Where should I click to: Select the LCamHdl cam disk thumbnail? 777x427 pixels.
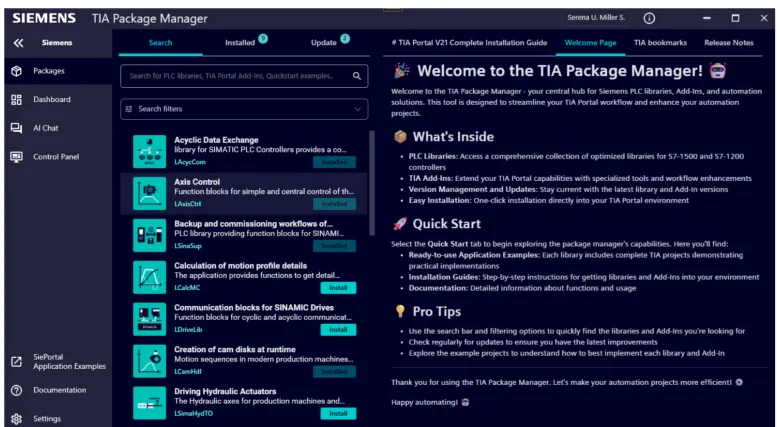coord(150,361)
